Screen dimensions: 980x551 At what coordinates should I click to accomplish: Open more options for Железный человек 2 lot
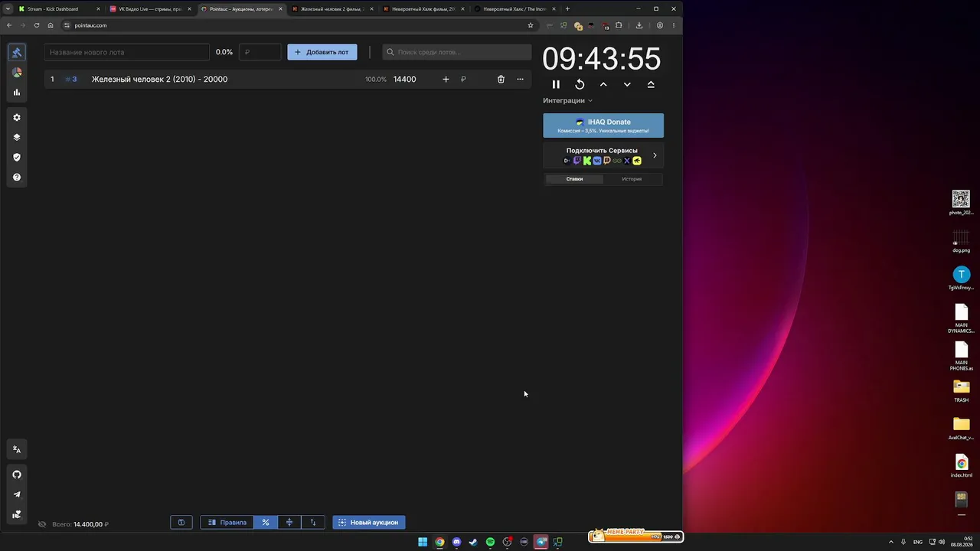click(520, 80)
